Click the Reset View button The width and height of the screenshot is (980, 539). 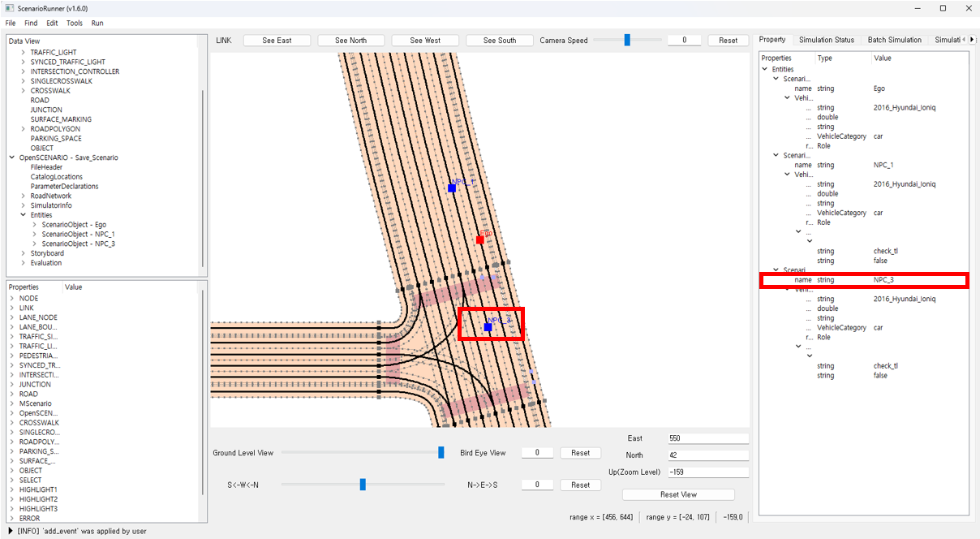point(677,494)
